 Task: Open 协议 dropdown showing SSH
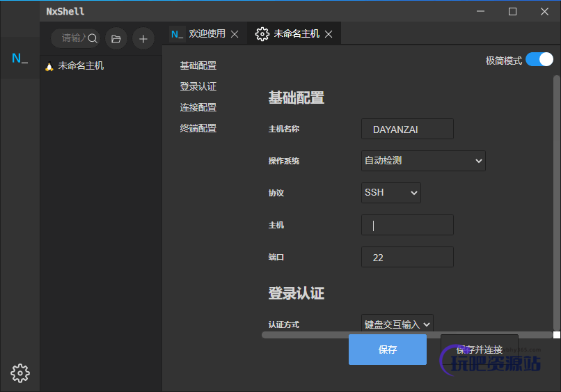coord(391,193)
